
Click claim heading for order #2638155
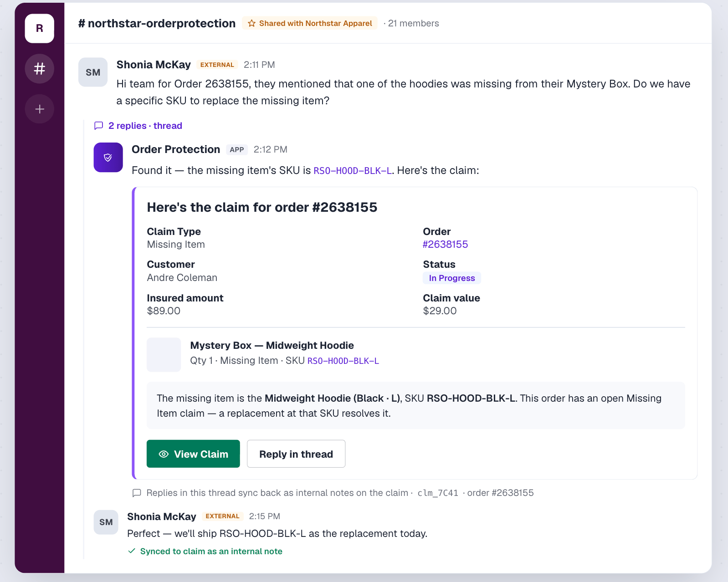pyautogui.click(x=262, y=207)
